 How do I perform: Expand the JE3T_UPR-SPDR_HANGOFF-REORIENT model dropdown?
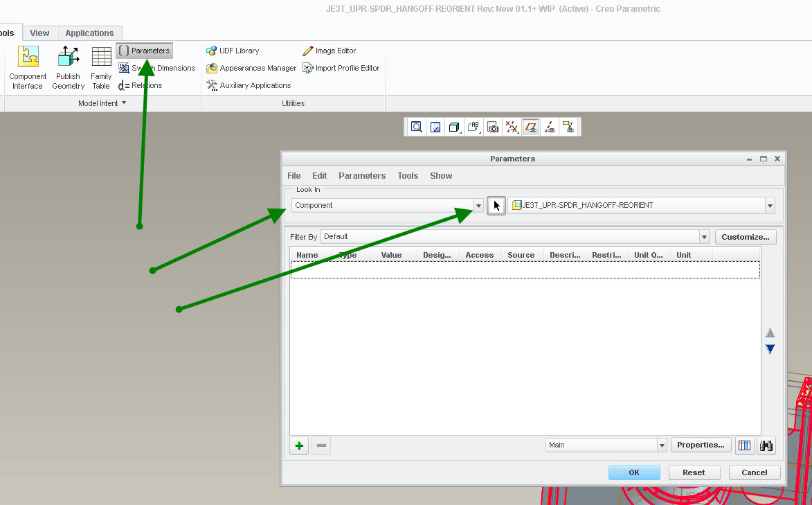click(770, 206)
